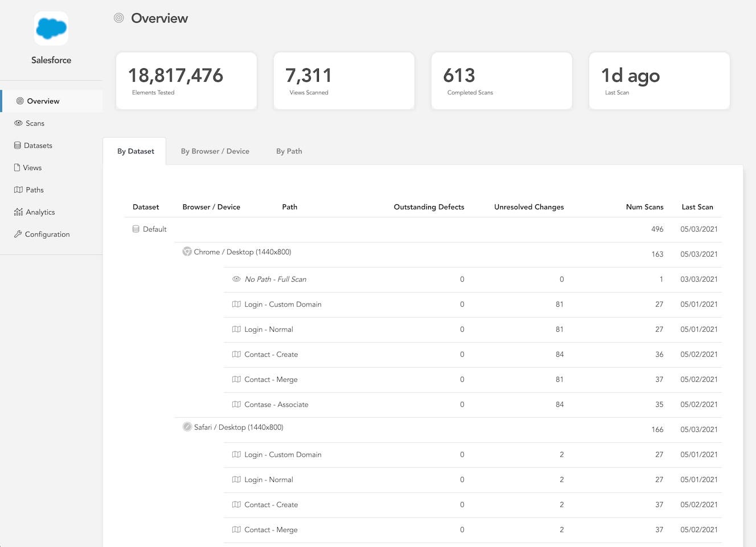Collapse the Safari / Desktop (1440x800) group

(448, 430)
